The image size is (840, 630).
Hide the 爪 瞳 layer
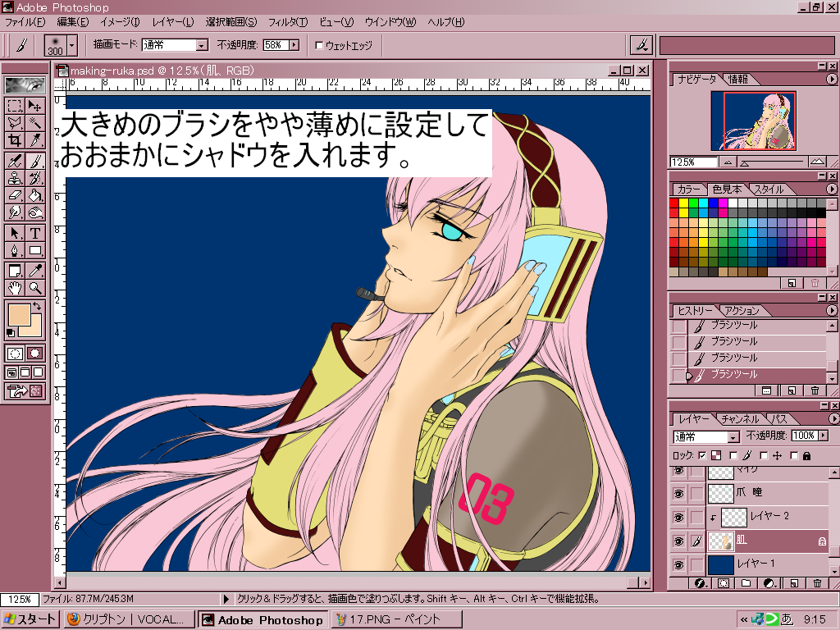678,493
